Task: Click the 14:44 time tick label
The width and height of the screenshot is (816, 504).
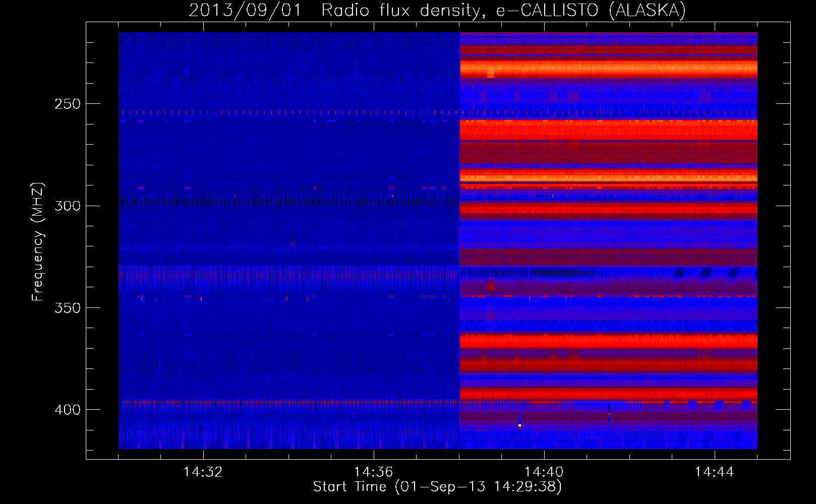Action: [714, 472]
